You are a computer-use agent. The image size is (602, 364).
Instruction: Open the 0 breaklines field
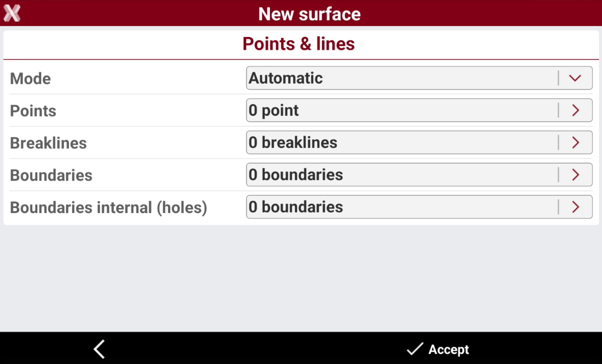(x=419, y=143)
